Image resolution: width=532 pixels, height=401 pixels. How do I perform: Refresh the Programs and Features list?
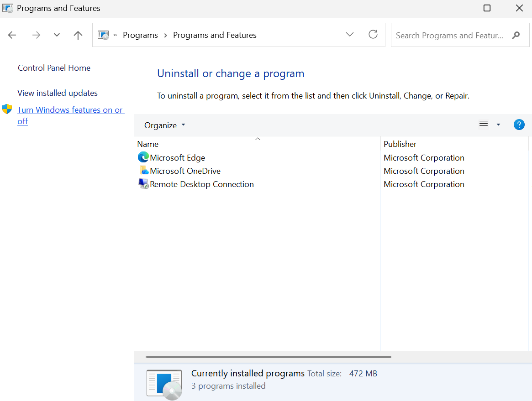click(x=373, y=35)
